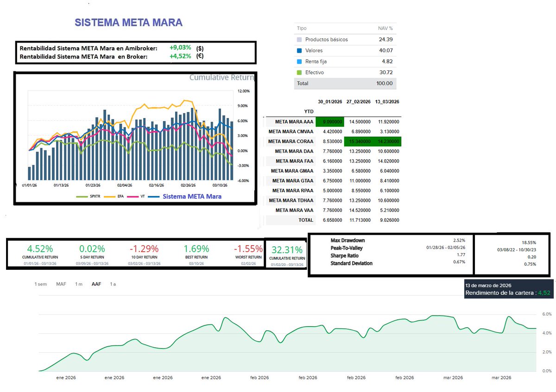
Task: Select the MAF time range tab
Action: tap(61, 284)
